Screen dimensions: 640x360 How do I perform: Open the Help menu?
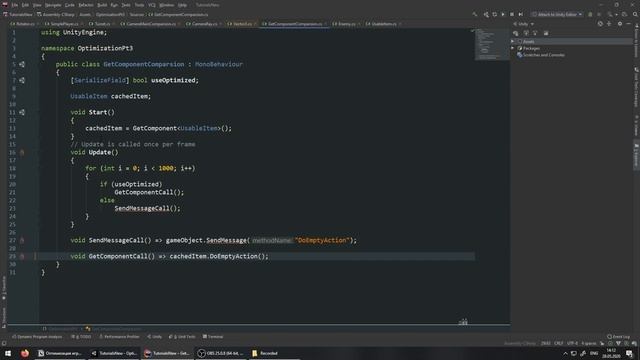(x=182, y=5)
